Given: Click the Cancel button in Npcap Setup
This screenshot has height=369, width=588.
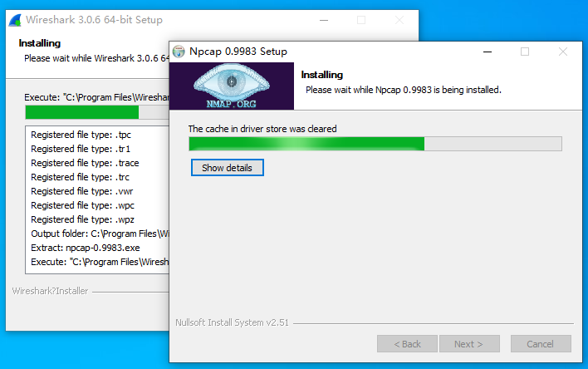Looking at the screenshot, I should pos(541,344).
